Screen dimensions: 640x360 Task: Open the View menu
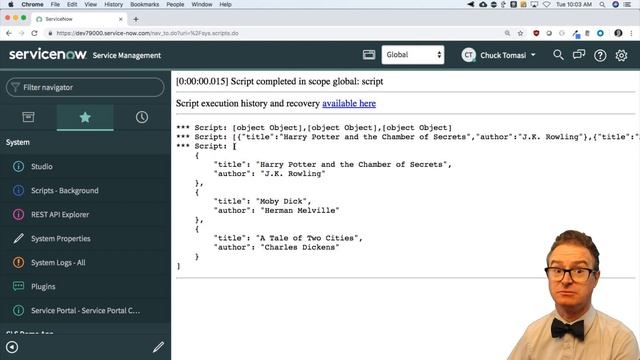(x=91, y=4)
